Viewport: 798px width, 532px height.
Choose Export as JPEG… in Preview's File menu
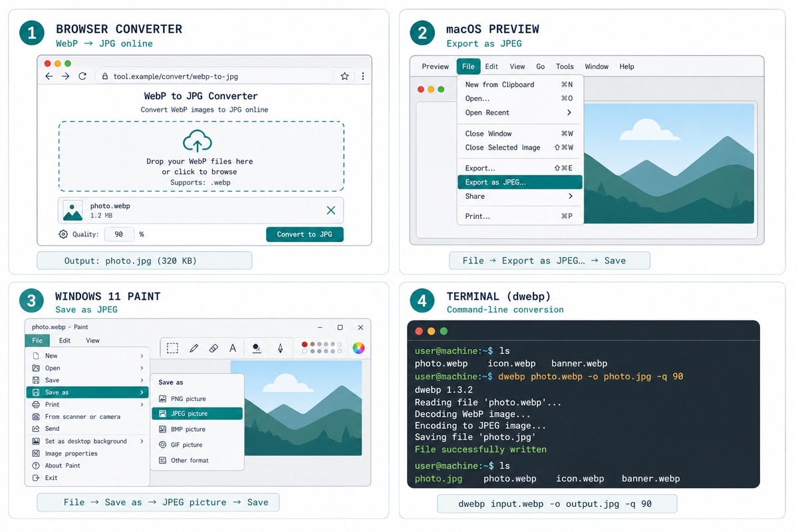coord(520,182)
